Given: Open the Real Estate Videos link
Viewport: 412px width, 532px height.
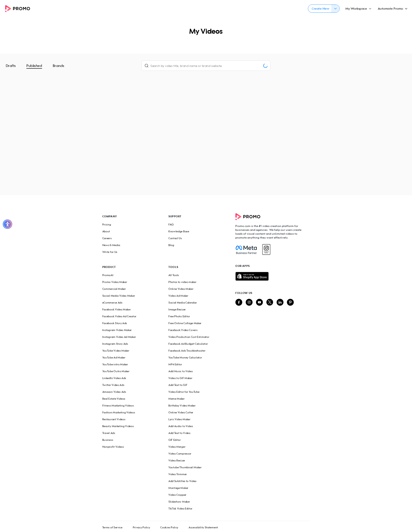Looking at the screenshot, I should [114, 399].
